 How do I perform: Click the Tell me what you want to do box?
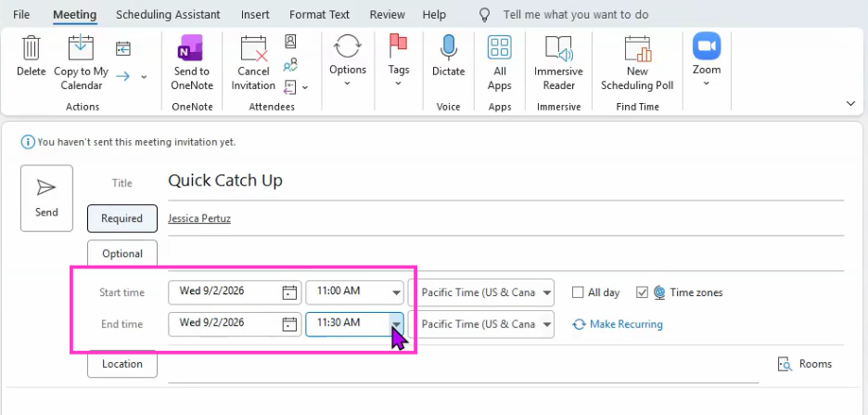576,15
